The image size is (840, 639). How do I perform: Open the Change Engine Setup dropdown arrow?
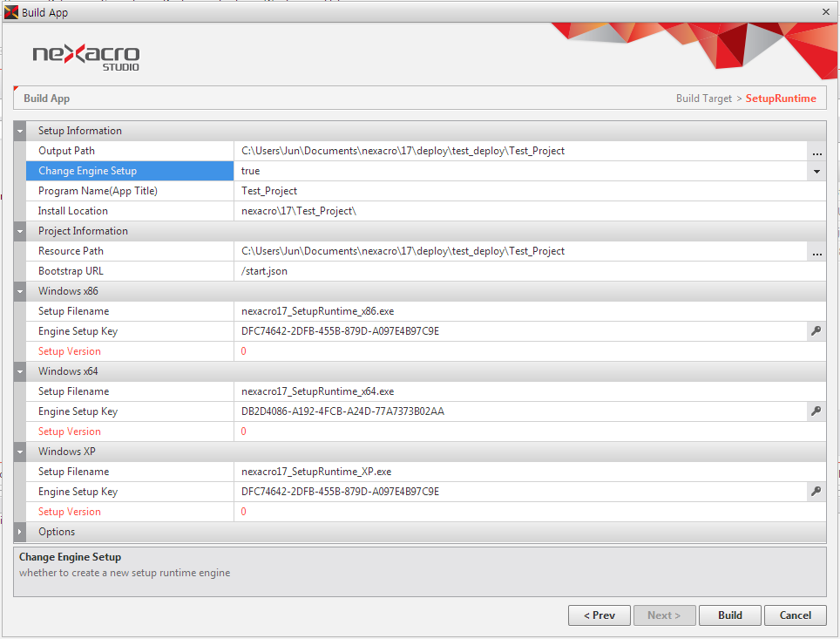click(x=816, y=172)
